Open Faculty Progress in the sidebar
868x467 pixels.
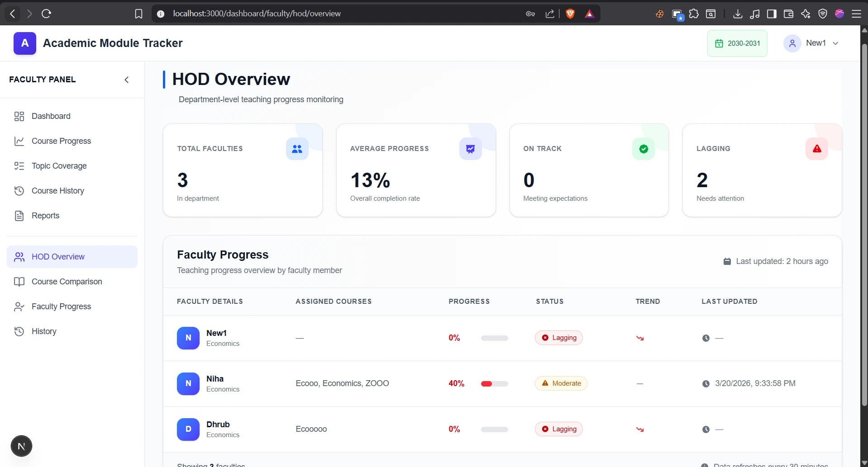coord(72,307)
